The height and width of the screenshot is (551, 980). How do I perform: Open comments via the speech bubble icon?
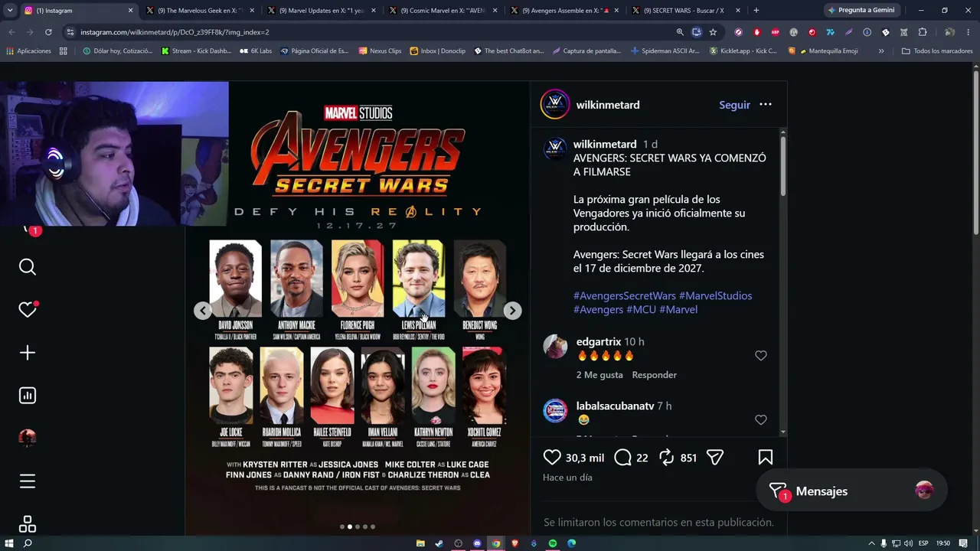coord(623,458)
